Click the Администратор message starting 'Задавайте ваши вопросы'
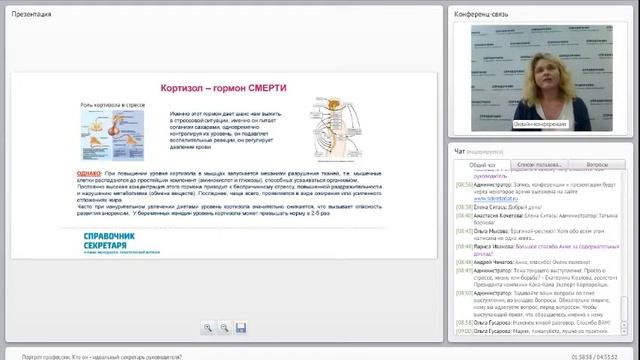This screenshot has height=360, width=640. 534,304
